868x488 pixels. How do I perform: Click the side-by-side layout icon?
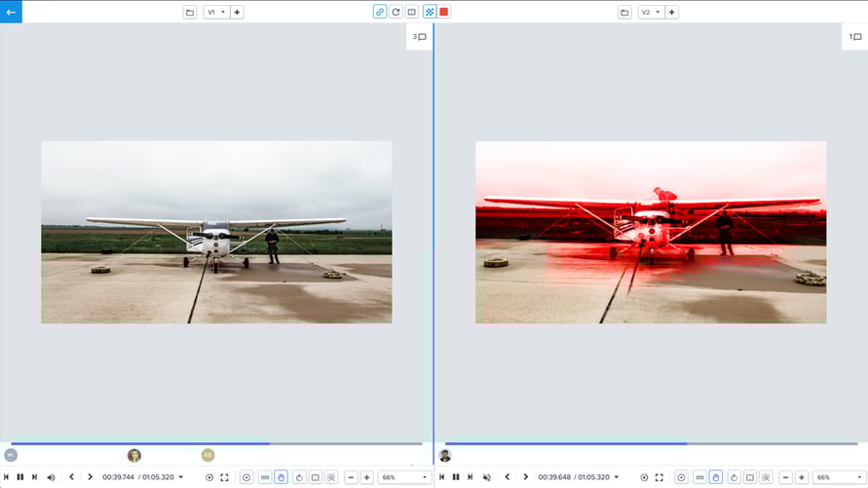point(411,12)
